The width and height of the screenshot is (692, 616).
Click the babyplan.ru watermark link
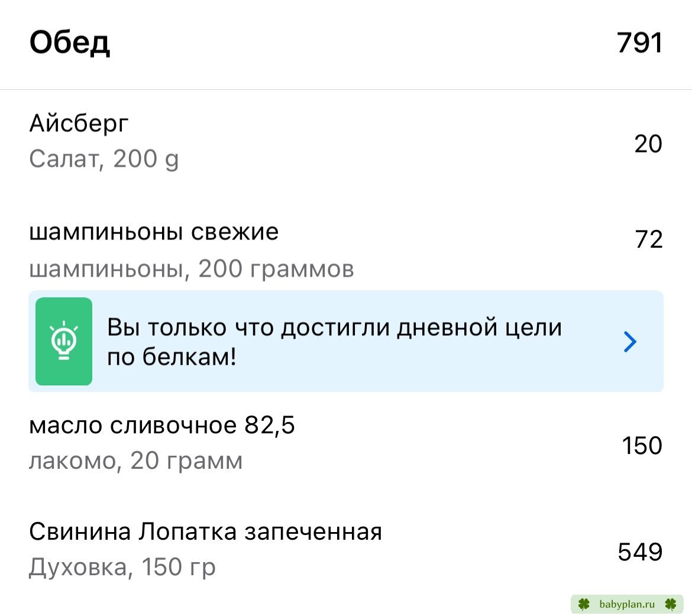pyautogui.click(x=627, y=604)
